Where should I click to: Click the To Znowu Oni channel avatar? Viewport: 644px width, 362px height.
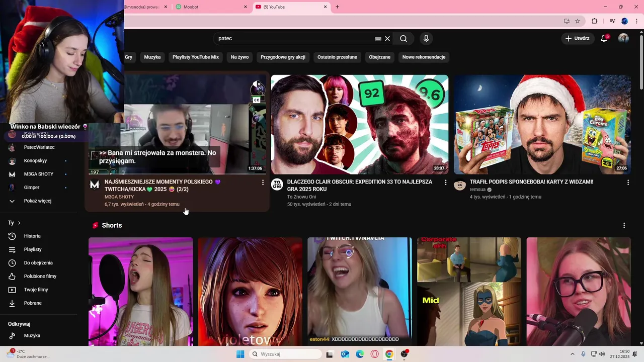tap(277, 185)
